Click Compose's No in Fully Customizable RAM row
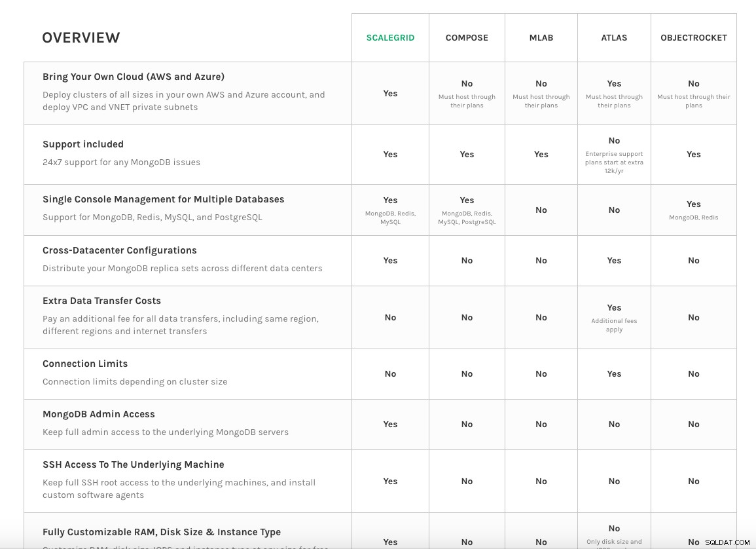Image resolution: width=756 pixels, height=549 pixels. (467, 542)
